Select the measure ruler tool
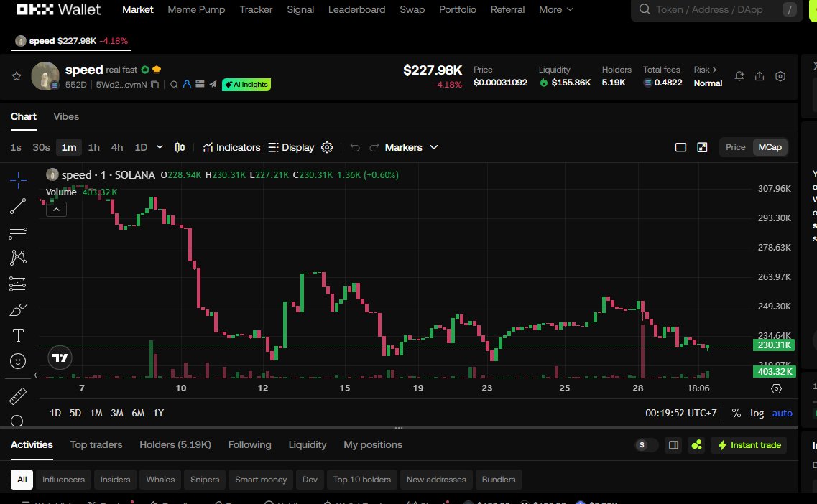Viewport: 817px width, 504px height. pyautogui.click(x=17, y=396)
